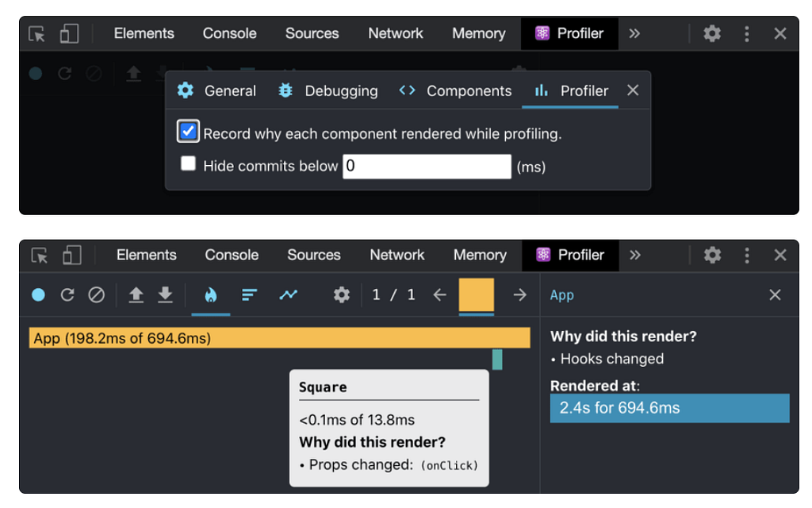Switch to Components settings tab

(x=455, y=90)
